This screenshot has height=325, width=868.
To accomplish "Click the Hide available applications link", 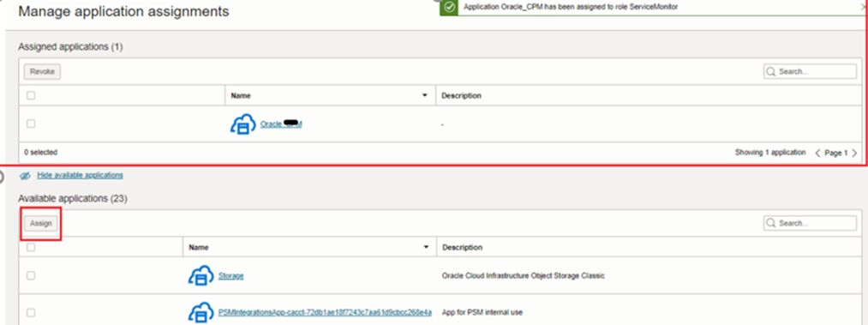I will 81,175.
